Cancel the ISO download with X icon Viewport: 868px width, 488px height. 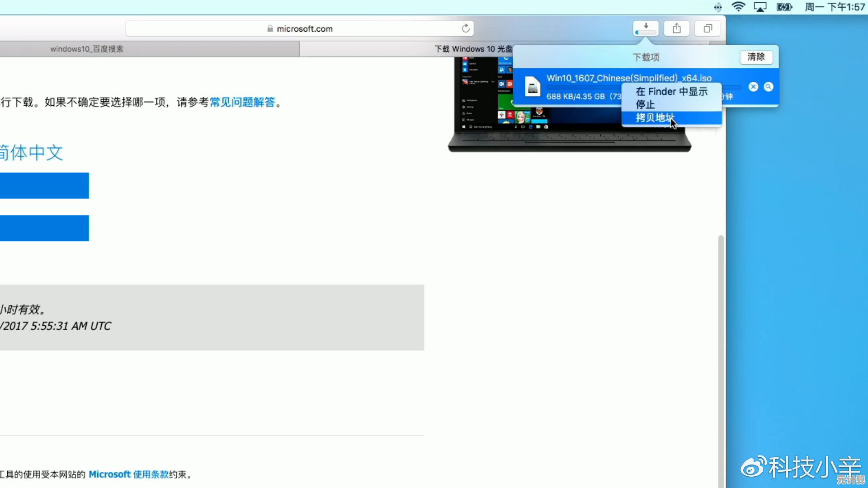pos(753,87)
